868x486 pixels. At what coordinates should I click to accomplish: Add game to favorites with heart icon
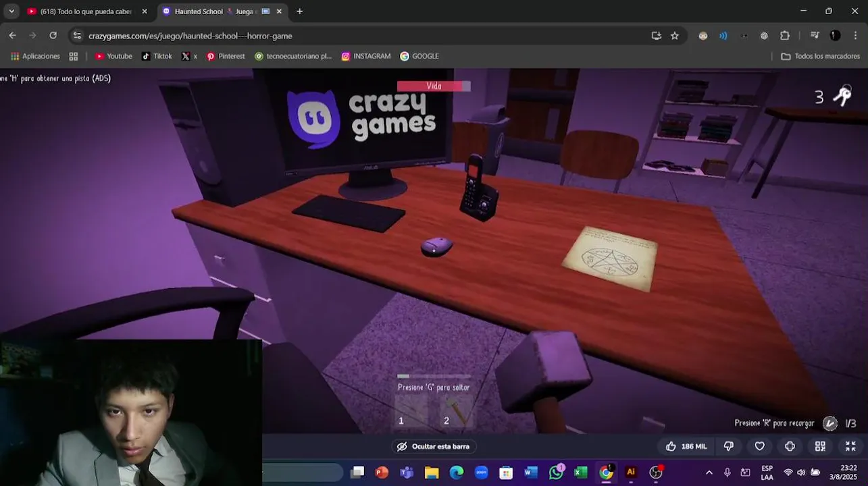(759, 446)
